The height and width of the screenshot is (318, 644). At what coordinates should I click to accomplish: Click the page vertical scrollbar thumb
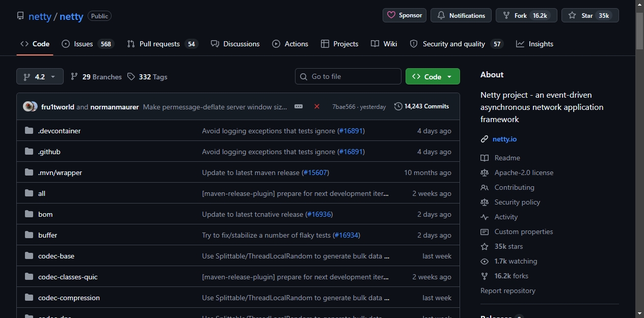click(x=639, y=31)
